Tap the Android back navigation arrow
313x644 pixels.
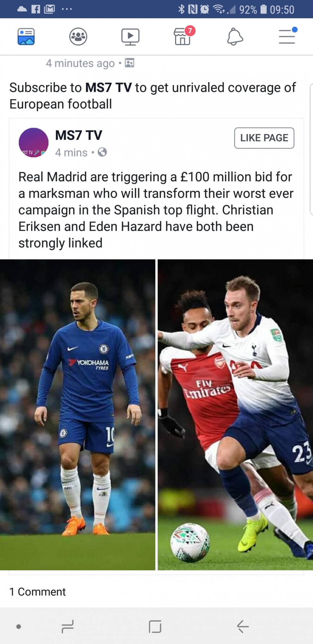[x=243, y=626]
